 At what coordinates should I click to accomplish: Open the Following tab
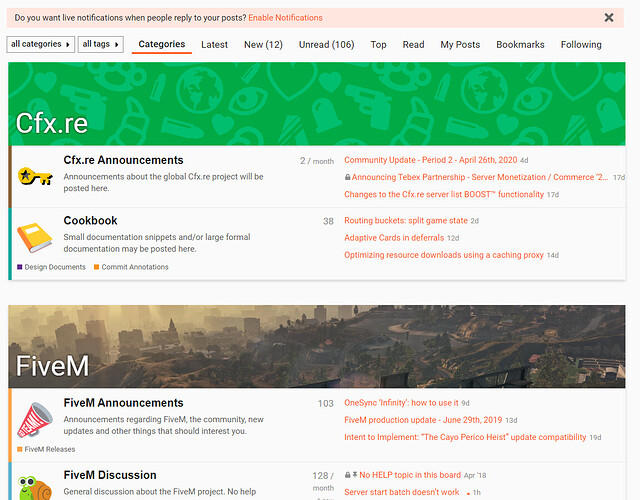581,44
